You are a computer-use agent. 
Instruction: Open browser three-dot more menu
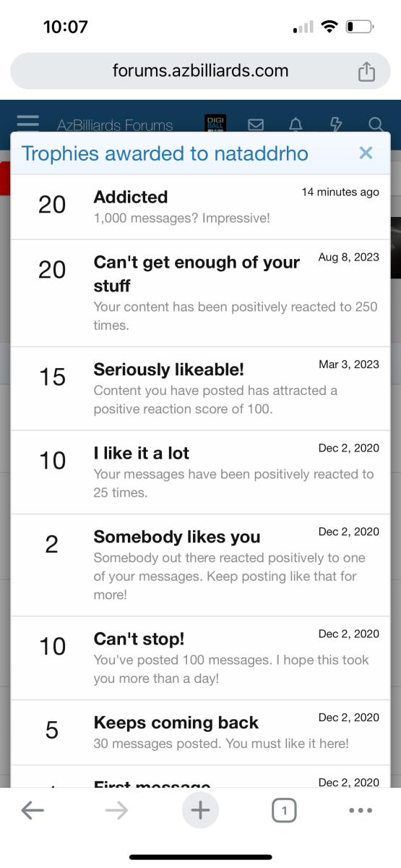[x=361, y=811]
